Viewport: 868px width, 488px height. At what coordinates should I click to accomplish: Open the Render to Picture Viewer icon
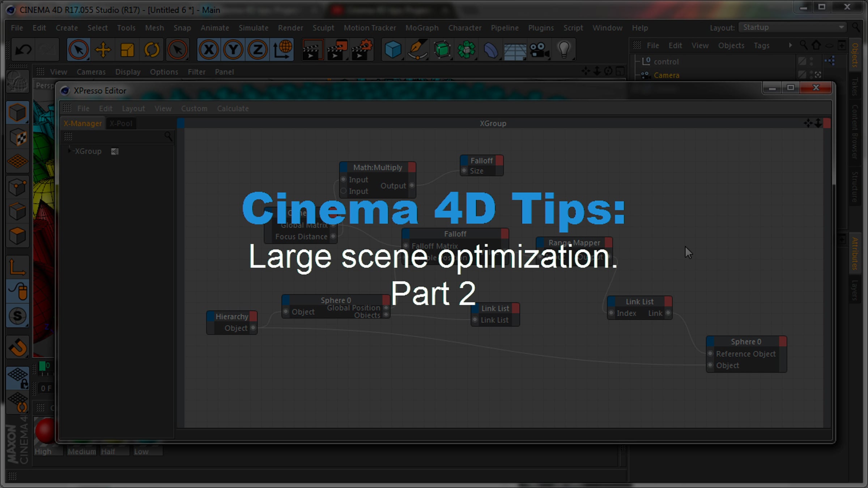(337, 50)
